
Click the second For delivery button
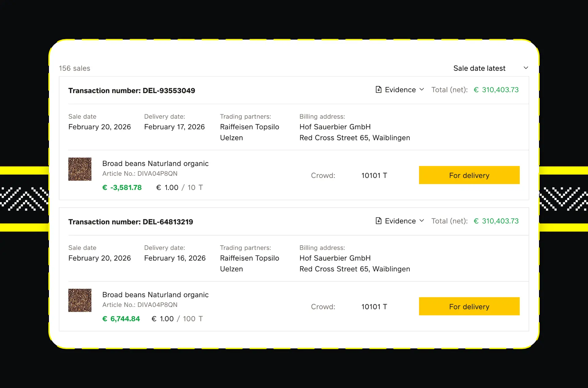[x=469, y=306]
